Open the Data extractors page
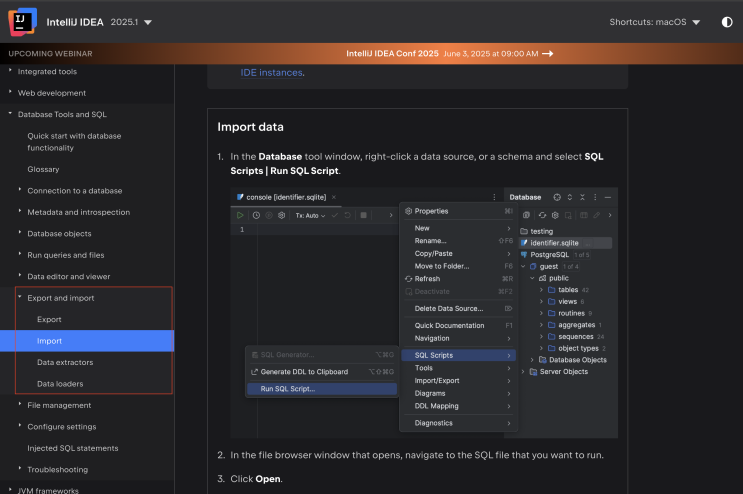Viewport: 743px width, 494px height. [65, 362]
